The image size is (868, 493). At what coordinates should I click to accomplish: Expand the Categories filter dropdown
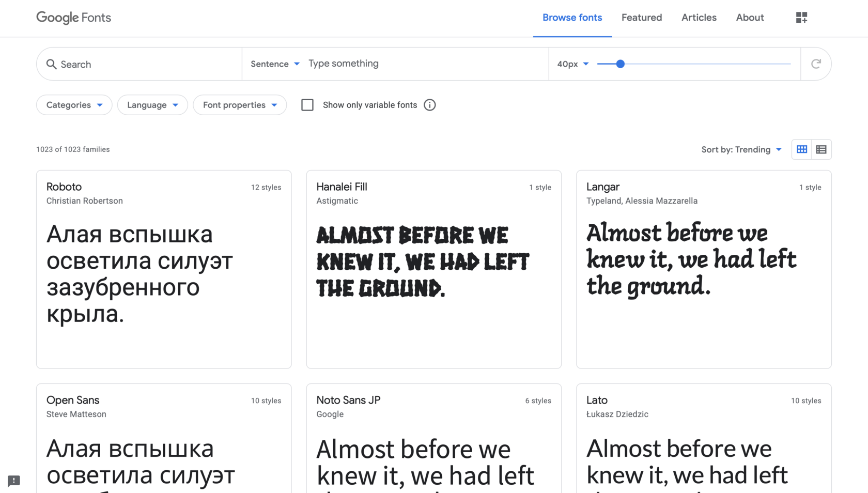(x=74, y=105)
